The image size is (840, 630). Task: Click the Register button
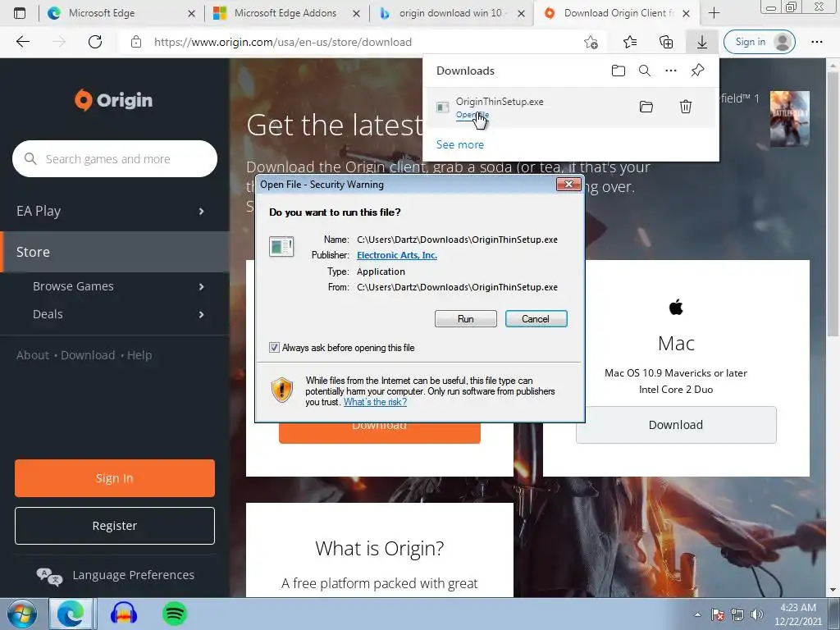point(115,526)
